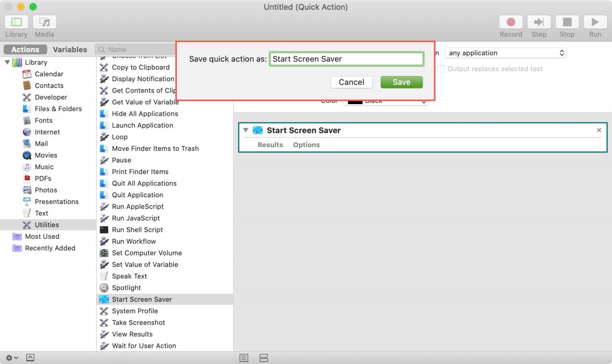Switch to the Variables tab
The height and width of the screenshot is (364, 612).
click(x=70, y=49)
